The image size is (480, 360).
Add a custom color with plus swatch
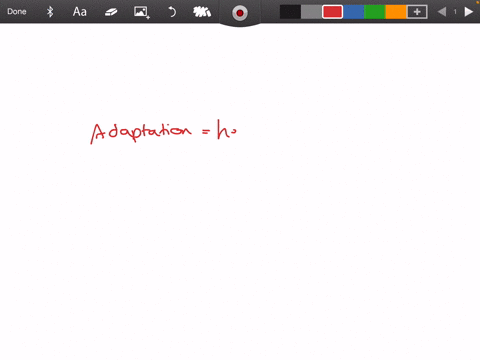click(x=417, y=12)
